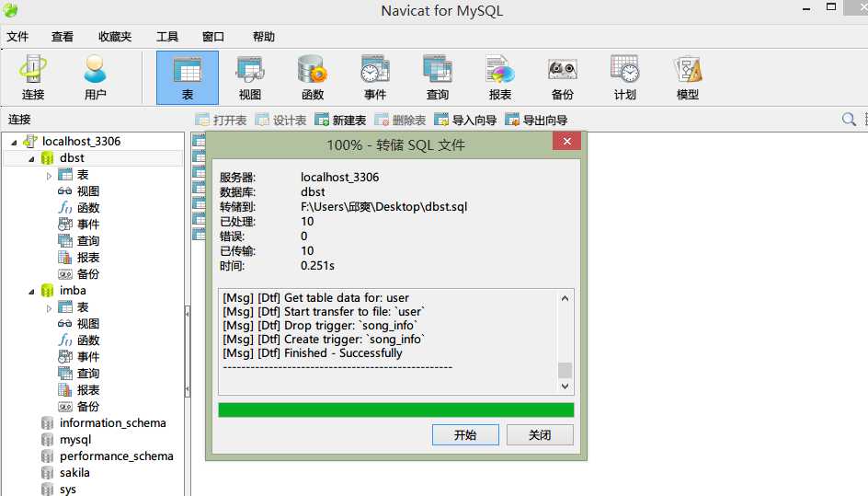
Task: Select 备份 under dbst
Action: (x=88, y=274)
